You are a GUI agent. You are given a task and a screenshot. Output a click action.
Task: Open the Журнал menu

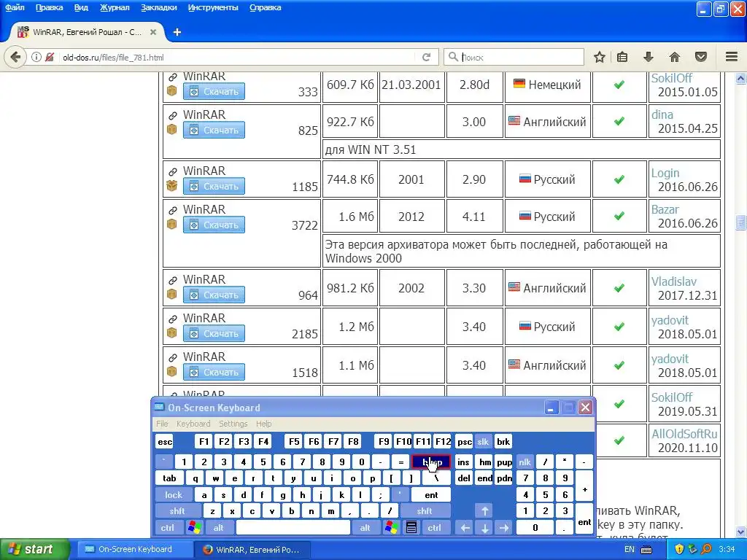[115, 7]
